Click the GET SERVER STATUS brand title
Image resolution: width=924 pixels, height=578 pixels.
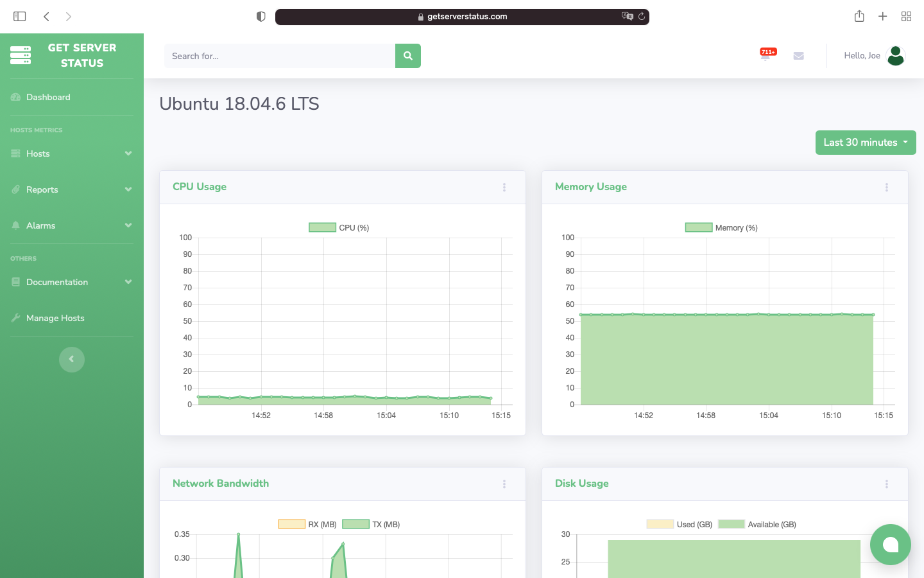tap(82, 55)
